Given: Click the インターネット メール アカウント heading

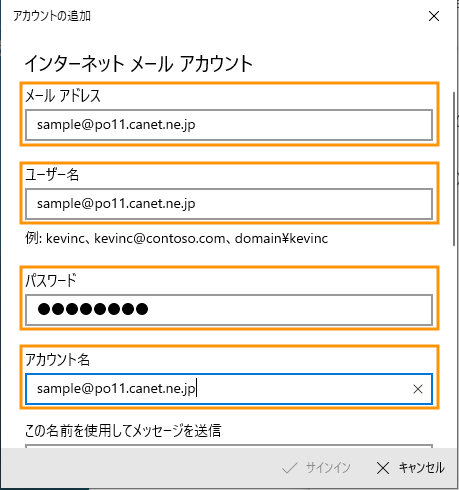Looking at the screenshot, I should [x=138, y=64].
